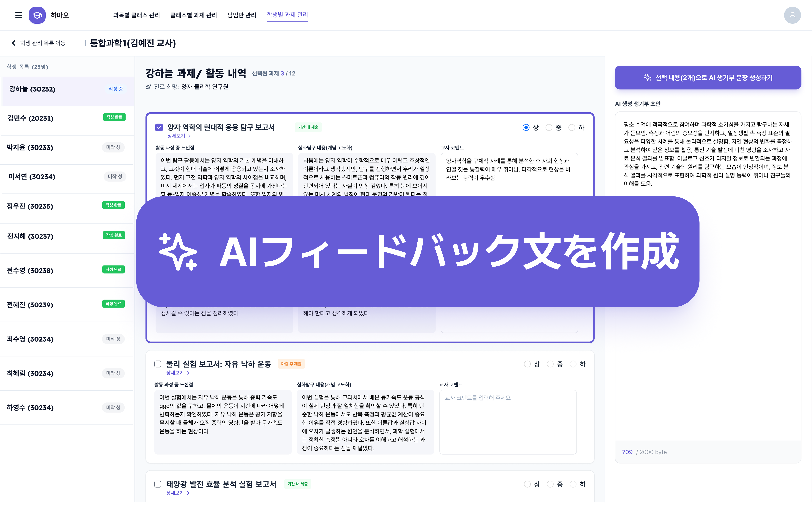Open the user profile avatar

tap(792, 15)
